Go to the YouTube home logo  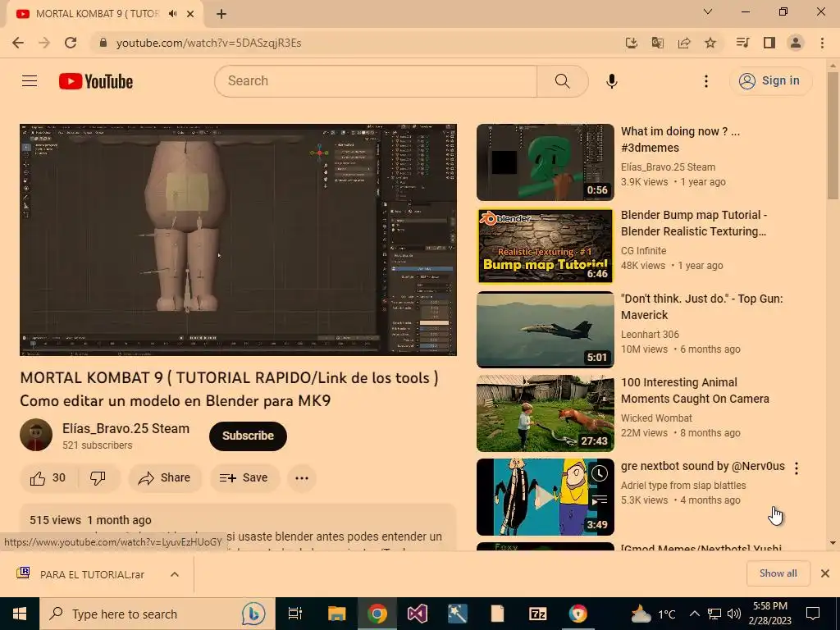[x=96, y=81]
